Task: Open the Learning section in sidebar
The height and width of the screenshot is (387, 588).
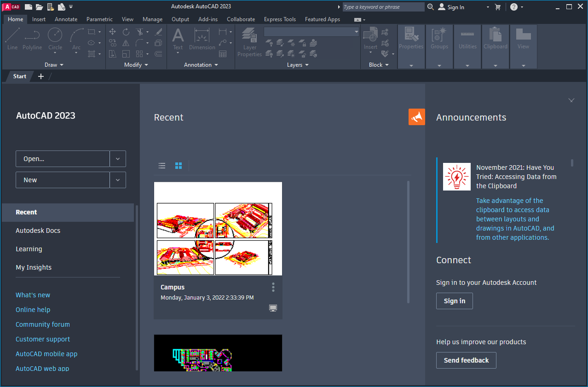Action: tap(29, 249)
